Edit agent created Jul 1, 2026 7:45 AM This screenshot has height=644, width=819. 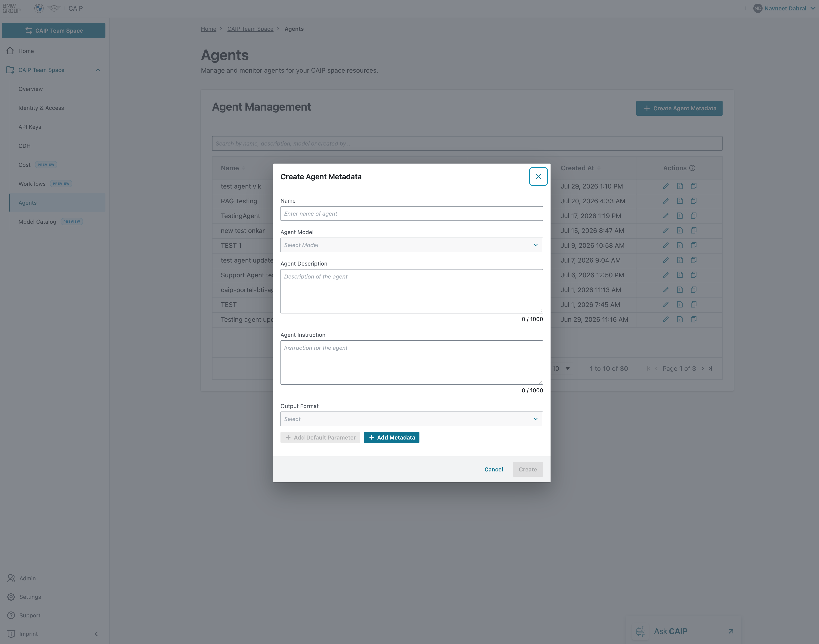click(x=666, y=305)
